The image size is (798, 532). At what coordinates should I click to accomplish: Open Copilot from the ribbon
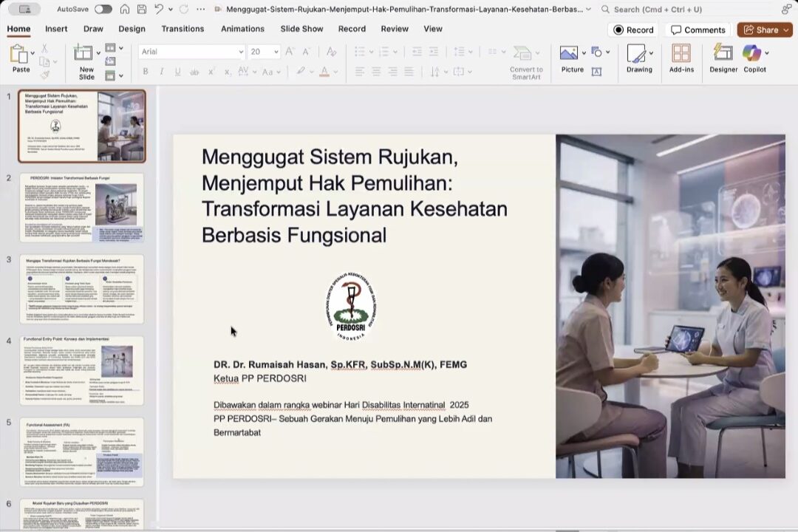[x=754, y=58]
